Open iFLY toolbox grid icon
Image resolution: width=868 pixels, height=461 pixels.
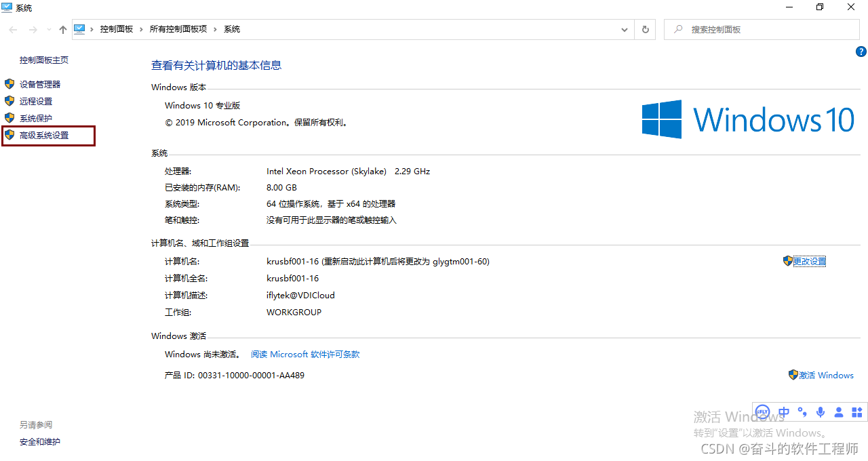point(856,412)
